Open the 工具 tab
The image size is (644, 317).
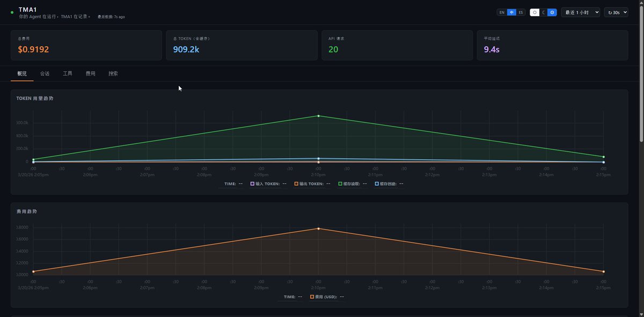(x=68, y=73)
